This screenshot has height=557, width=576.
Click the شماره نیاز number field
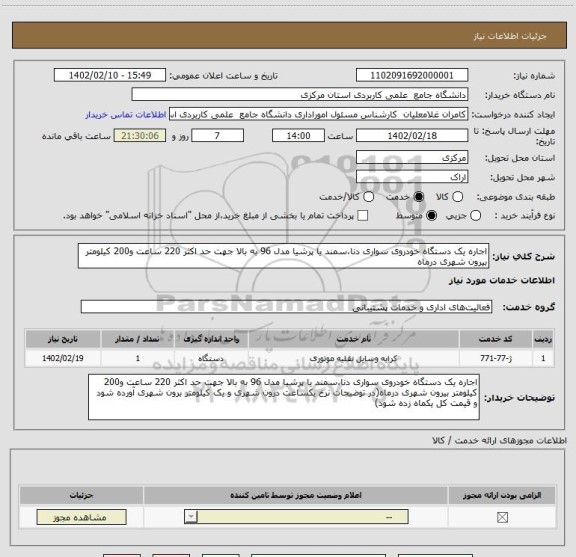412,75
